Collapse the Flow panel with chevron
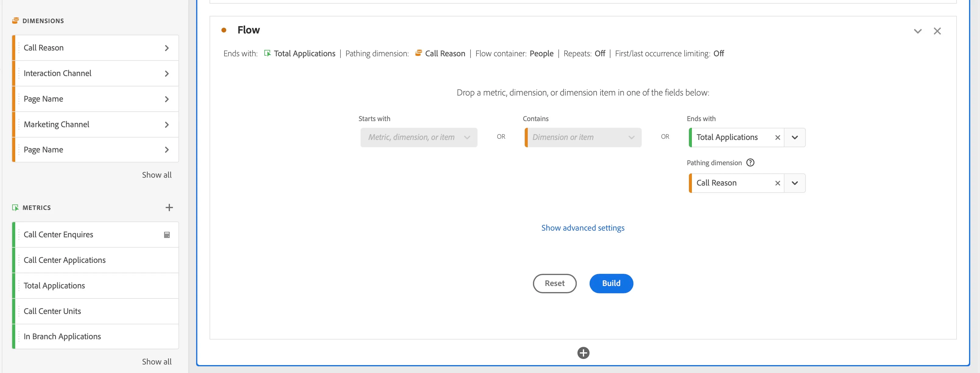This screenshot has height=373, width=980. tap(918, 31)
